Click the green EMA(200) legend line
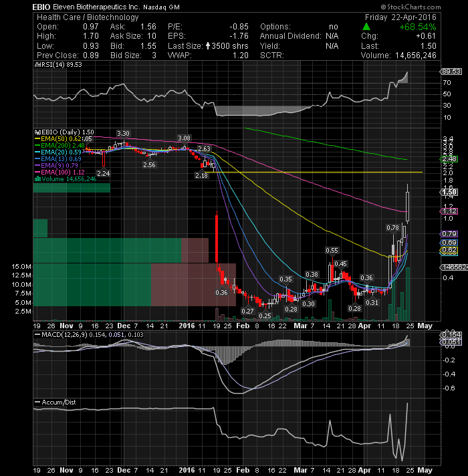This screenshot has width=468, height=476. click(37, 146)
